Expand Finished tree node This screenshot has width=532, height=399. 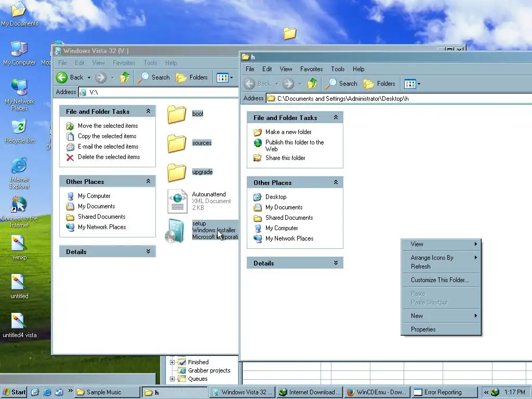[x=172, y=362]
